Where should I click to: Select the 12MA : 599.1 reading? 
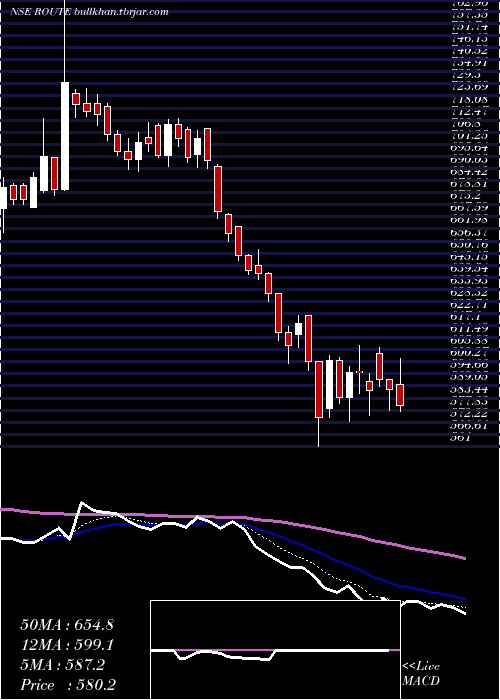tap(66, 645)
